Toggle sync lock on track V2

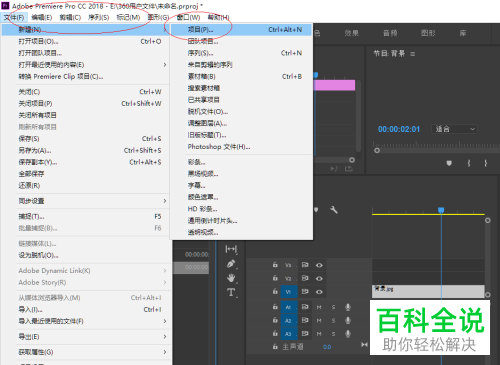305,278
